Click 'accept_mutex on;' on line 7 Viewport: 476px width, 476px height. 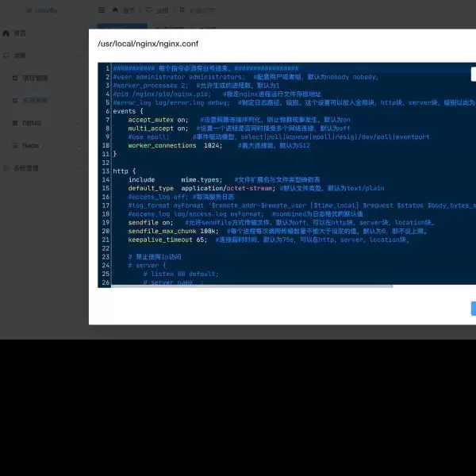(158, 120)
